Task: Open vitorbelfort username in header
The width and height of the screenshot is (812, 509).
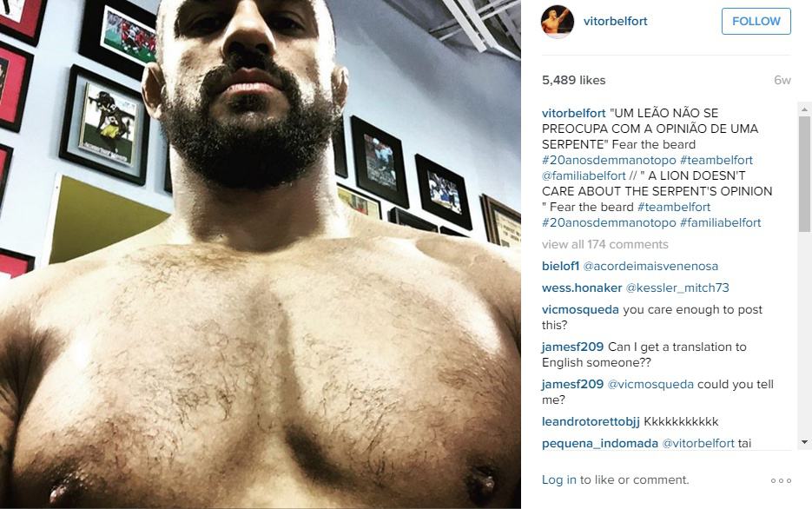Action: click(615, 21)
